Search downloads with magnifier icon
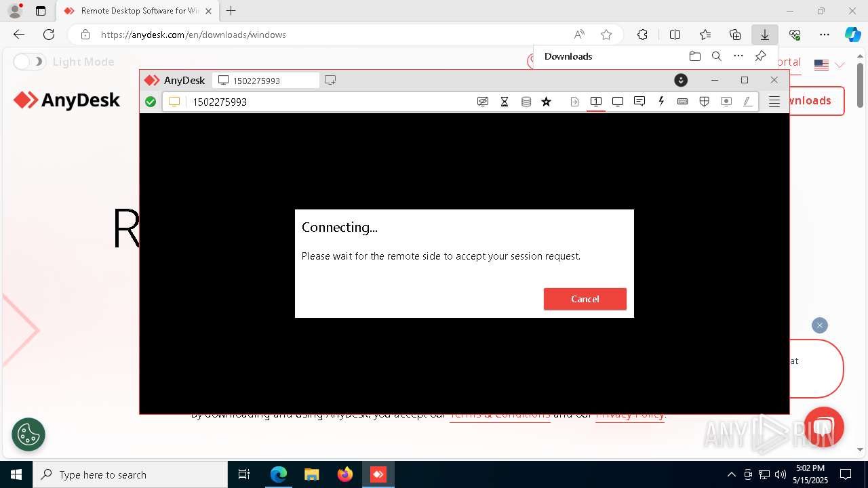The height and width of the screenshot is (488, 868). coord(716,56)
